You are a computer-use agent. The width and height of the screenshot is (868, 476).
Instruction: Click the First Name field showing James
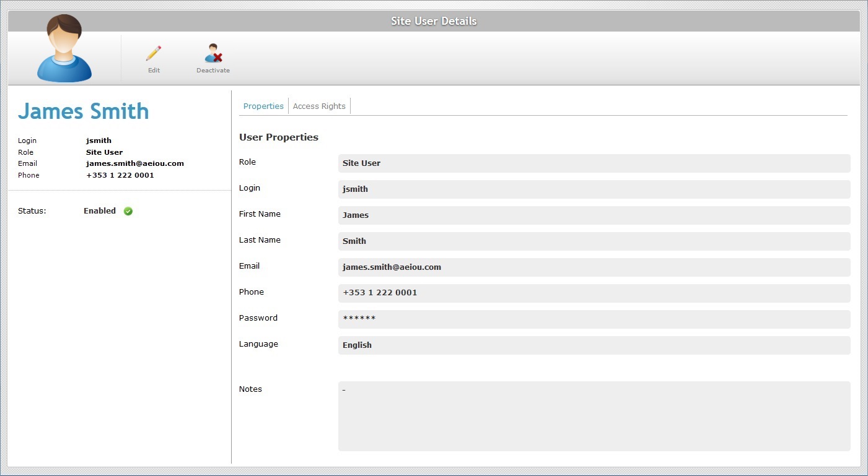(594, 215)
